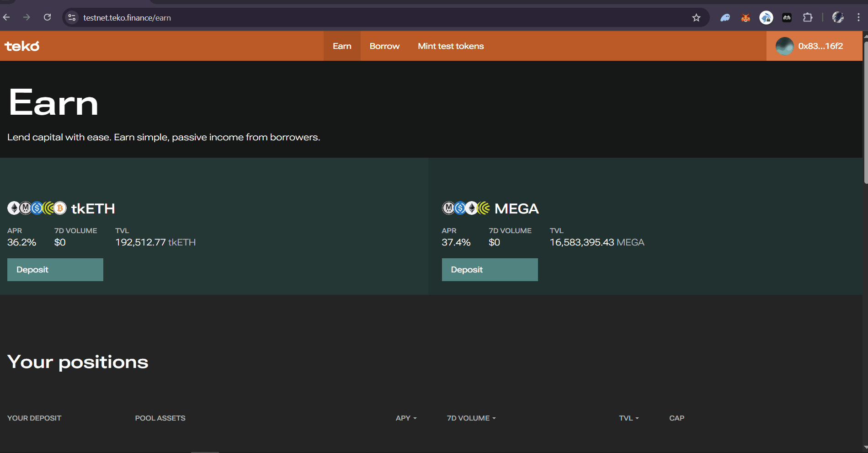Screen dimensions: 868x453
Task: Click the TVL value 16,583,395.43 MEGA
Action: click(x=597, y=242)
